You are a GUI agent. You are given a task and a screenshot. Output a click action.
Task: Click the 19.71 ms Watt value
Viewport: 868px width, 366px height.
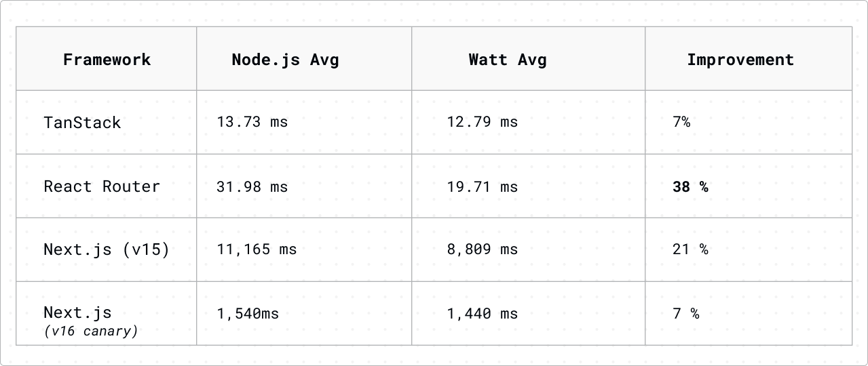[482, 186]
